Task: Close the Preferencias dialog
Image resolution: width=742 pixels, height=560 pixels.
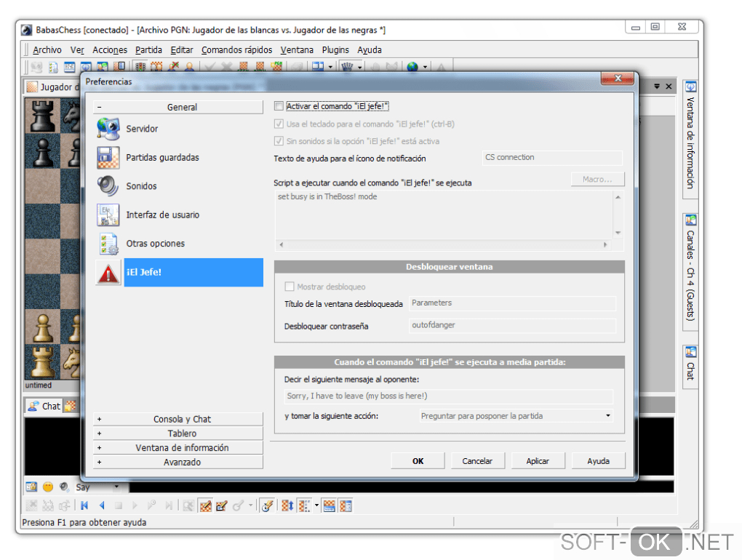Action: (618, 78)
